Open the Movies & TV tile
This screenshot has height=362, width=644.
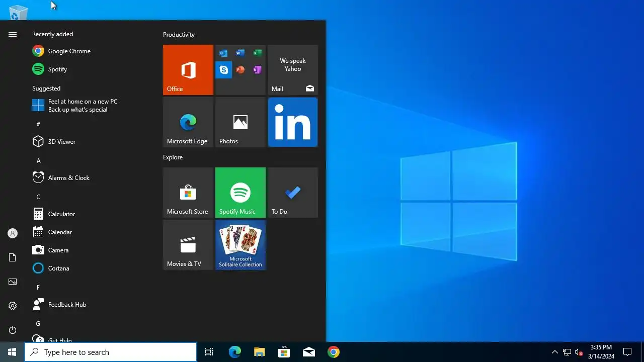pyautogui.click(x=188, y=245)
